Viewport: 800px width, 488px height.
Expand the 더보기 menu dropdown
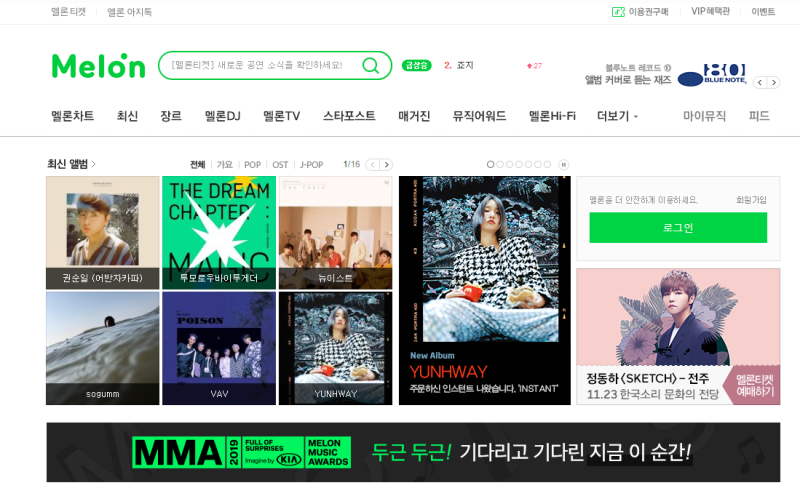pos(617,116)
